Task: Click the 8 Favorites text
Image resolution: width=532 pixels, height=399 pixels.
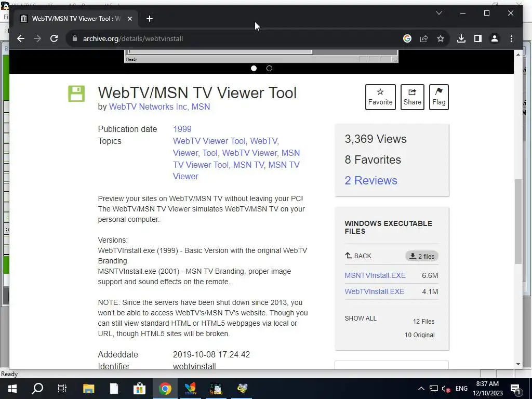Action: [x=373, y=159]
